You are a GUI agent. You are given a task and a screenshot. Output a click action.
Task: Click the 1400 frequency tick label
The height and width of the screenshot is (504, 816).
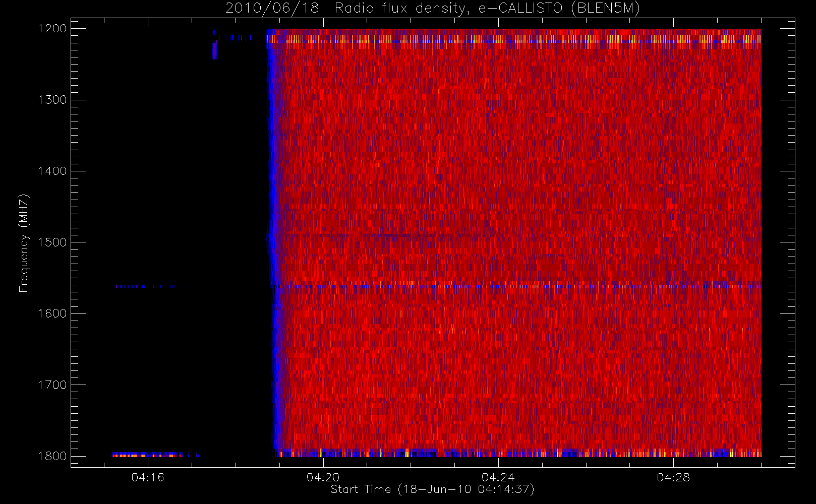tap(52, 171)
